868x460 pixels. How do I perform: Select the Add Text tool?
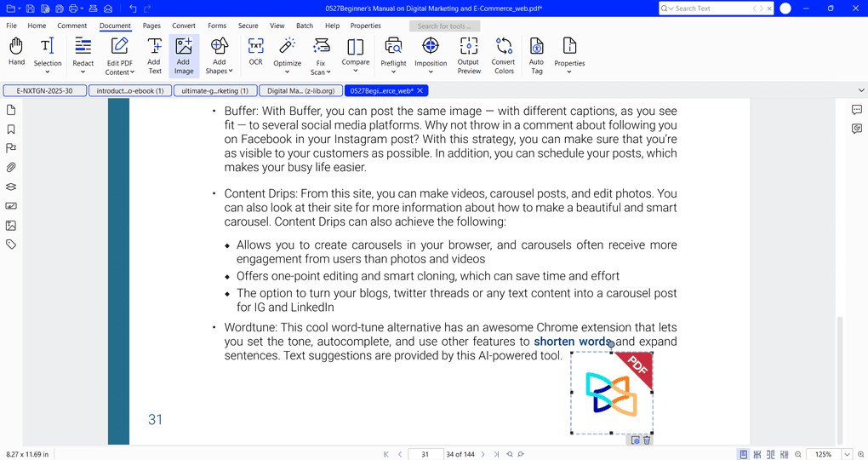154,56
